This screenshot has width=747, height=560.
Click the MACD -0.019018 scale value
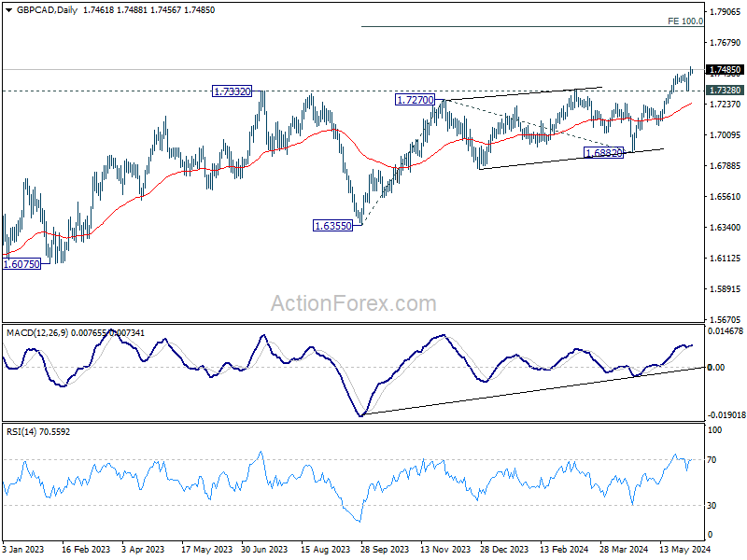(x=726, y=415)
